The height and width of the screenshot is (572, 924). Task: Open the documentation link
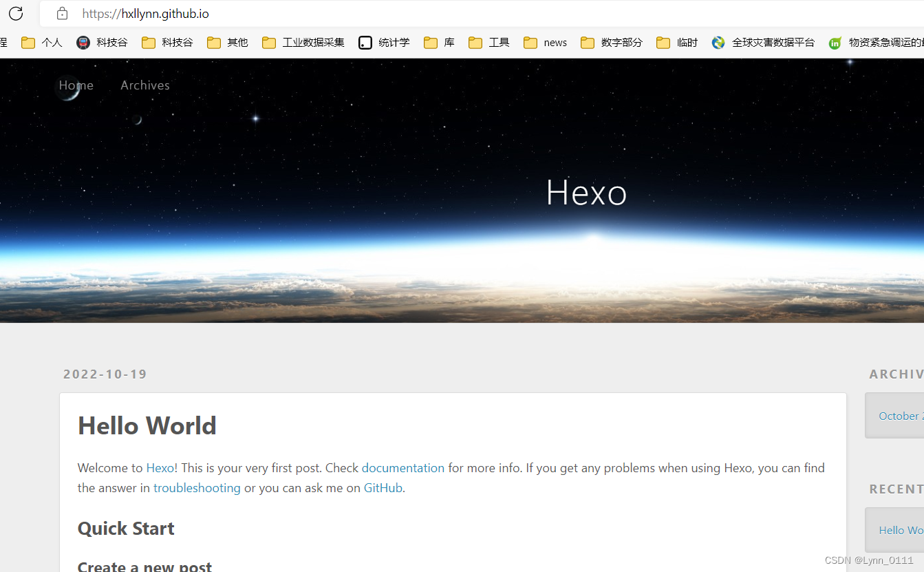point(403,468)
